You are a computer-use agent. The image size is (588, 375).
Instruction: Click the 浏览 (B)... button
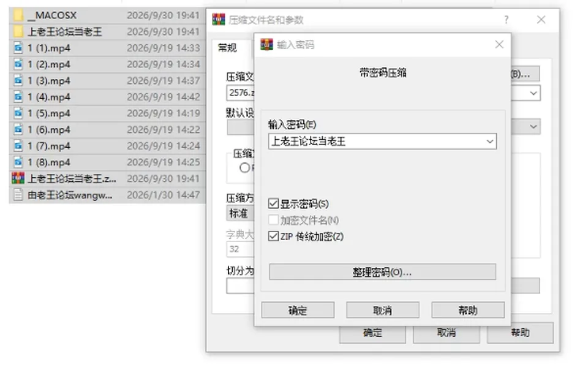click(x=525, y=74)
